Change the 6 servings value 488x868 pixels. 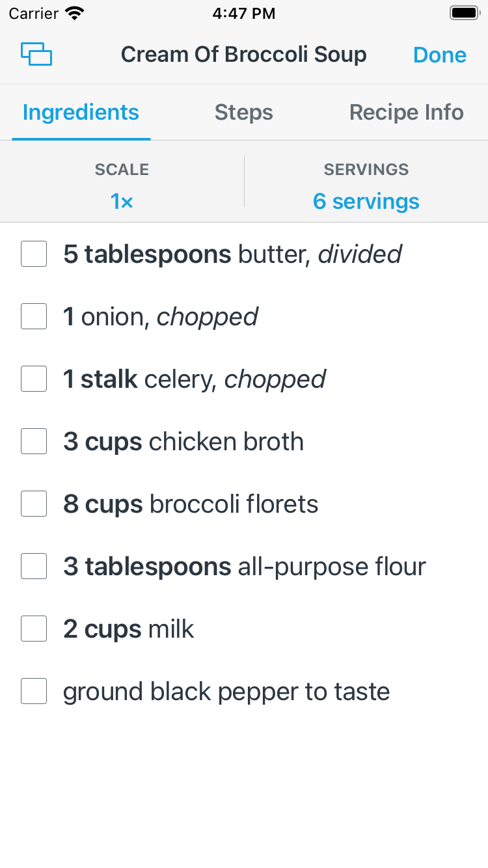pos(366,202)
